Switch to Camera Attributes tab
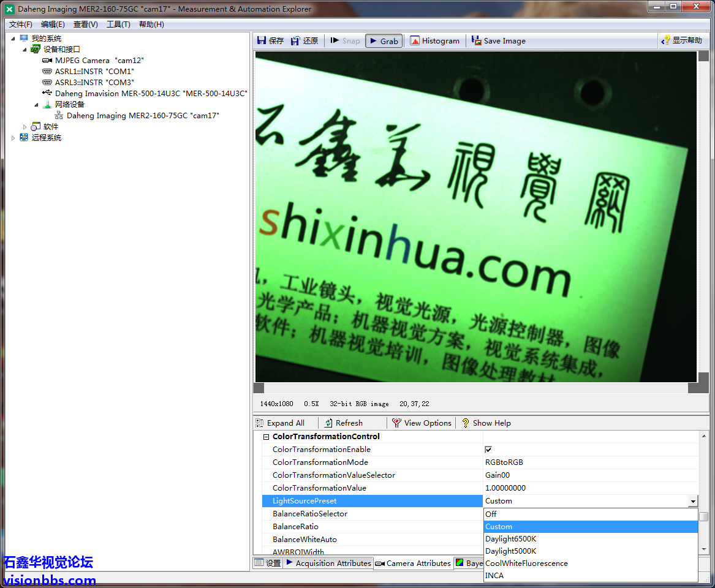 pos(413,563)
